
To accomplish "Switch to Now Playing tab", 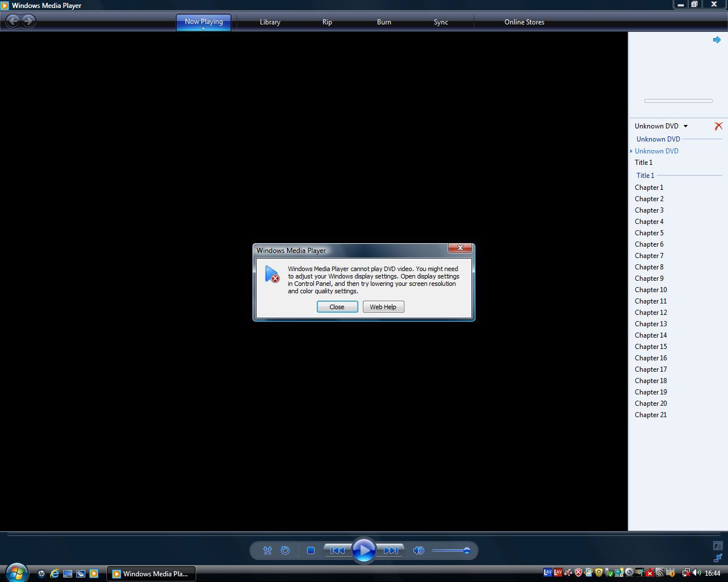I will [204, 22].
